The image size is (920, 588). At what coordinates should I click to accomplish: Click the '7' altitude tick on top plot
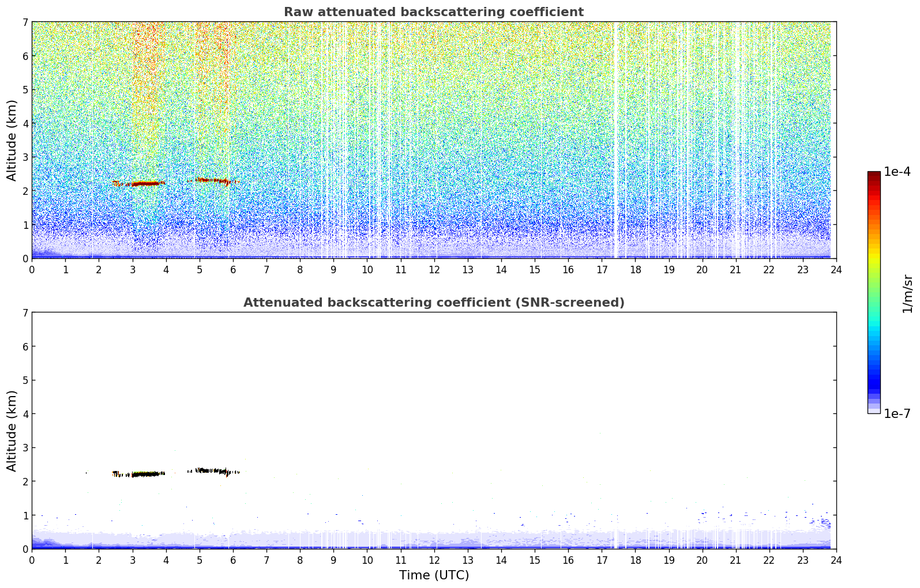pos(25,22)
